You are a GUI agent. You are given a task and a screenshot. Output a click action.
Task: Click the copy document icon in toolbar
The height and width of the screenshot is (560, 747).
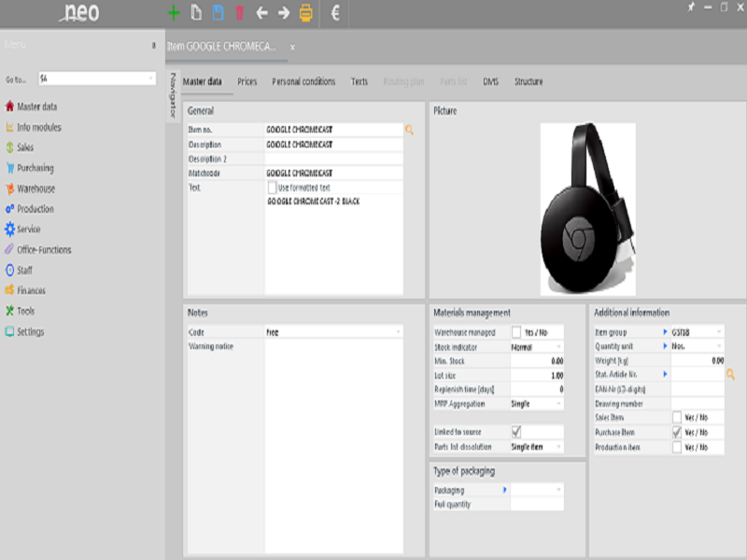[x=196, y=13]
